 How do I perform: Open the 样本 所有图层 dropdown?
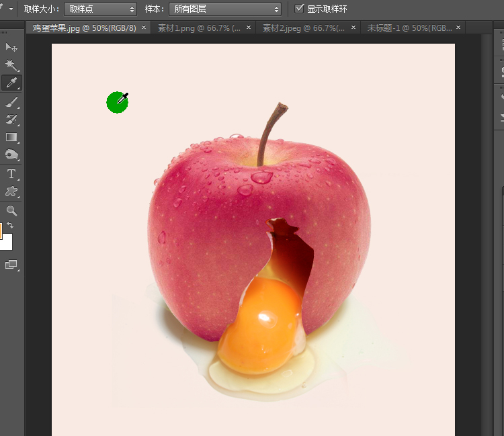(x=225, y=9)
